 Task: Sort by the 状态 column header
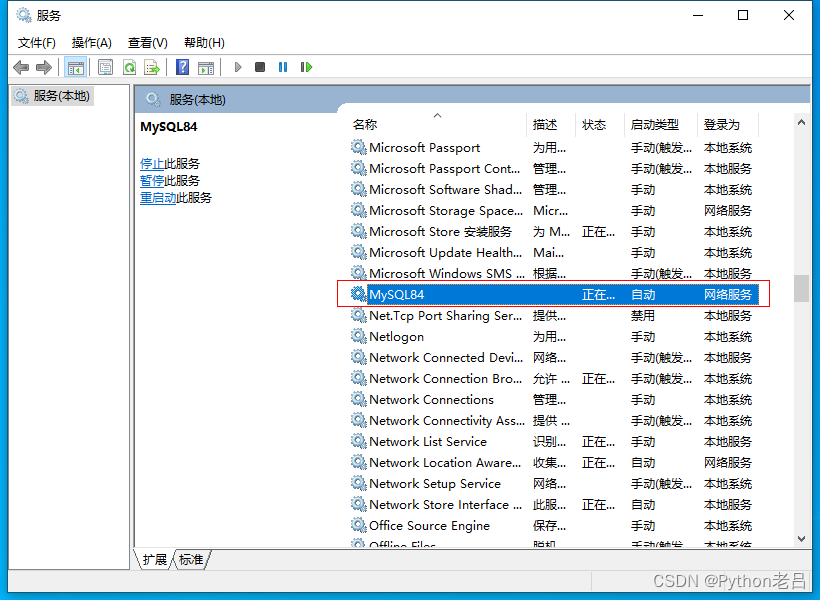point(600,124)
